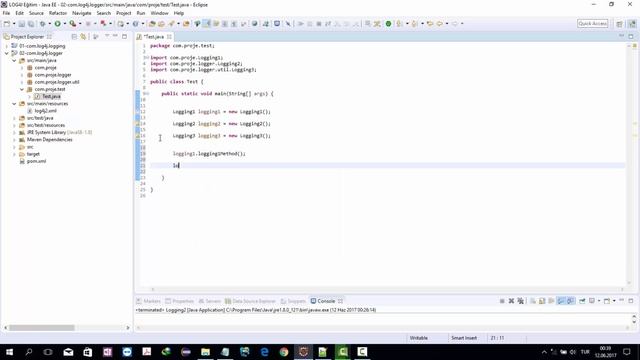Toggle Word Wrap in console toolbar

(x=551, y=301)
